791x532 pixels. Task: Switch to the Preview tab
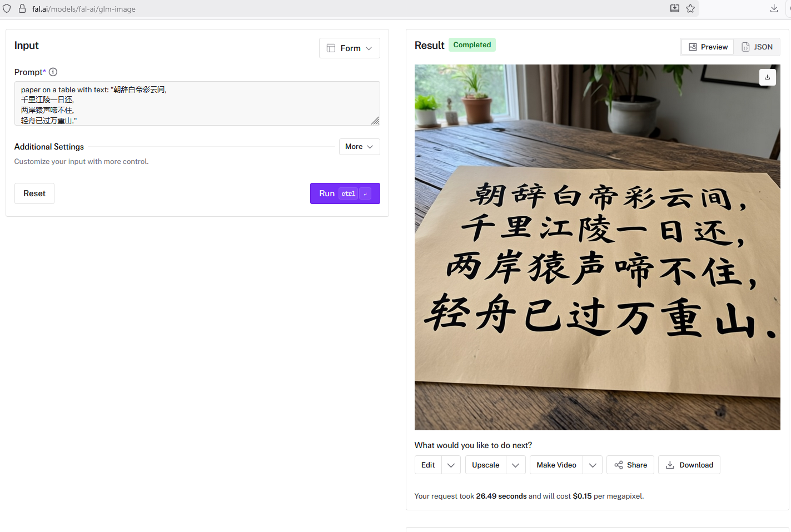(x=708, y=47)
